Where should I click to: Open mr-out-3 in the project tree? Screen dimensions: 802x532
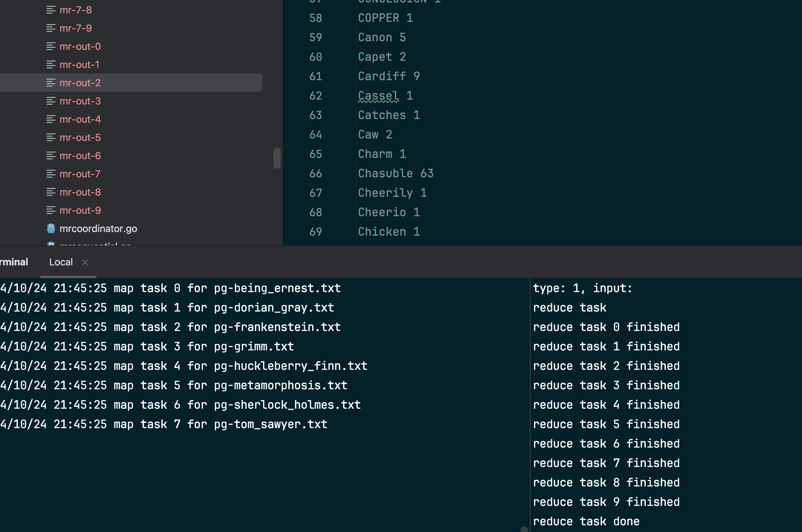tap(80, 101)
